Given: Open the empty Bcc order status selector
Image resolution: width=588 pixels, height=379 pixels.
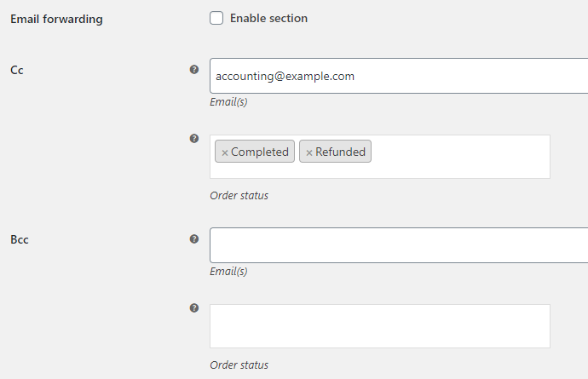Looking at the screenshot, I should (380, 326).
